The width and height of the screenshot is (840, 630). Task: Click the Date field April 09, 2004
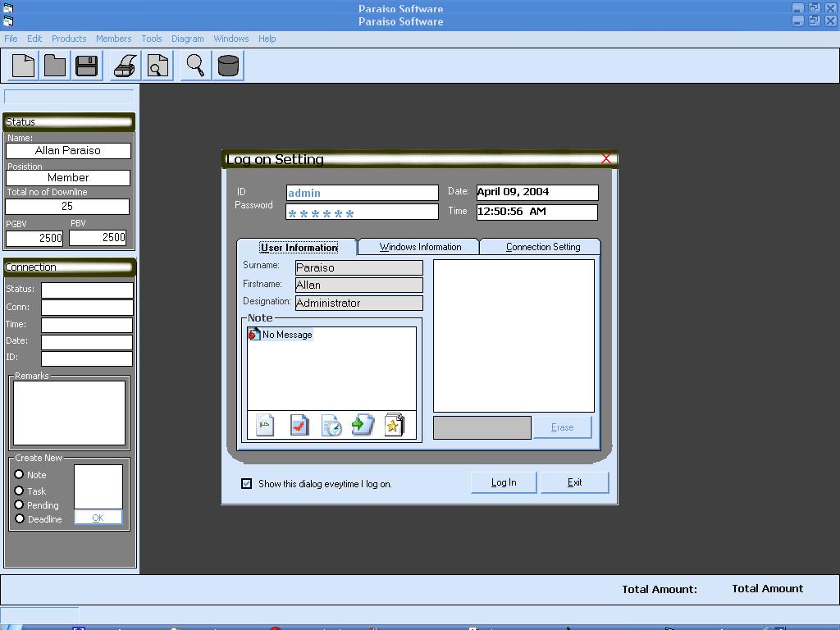(x=537, y=192)
